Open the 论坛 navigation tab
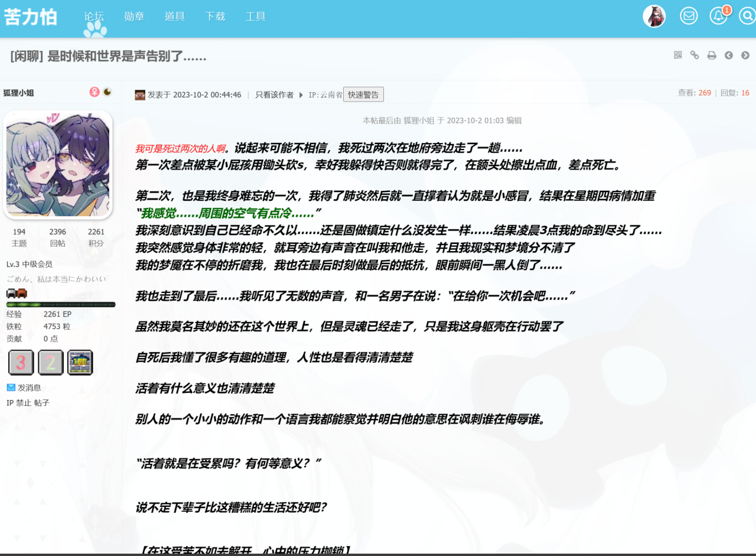 pos(94,17)
